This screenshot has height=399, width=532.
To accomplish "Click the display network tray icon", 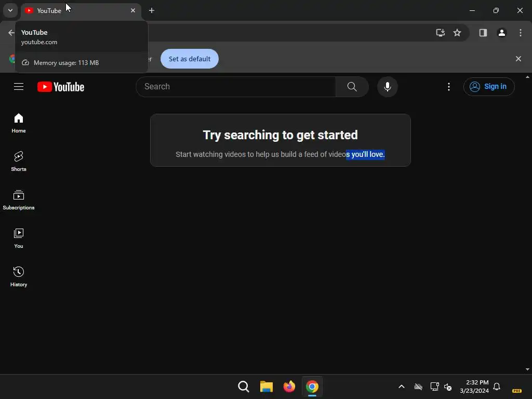I will [434, 387].
